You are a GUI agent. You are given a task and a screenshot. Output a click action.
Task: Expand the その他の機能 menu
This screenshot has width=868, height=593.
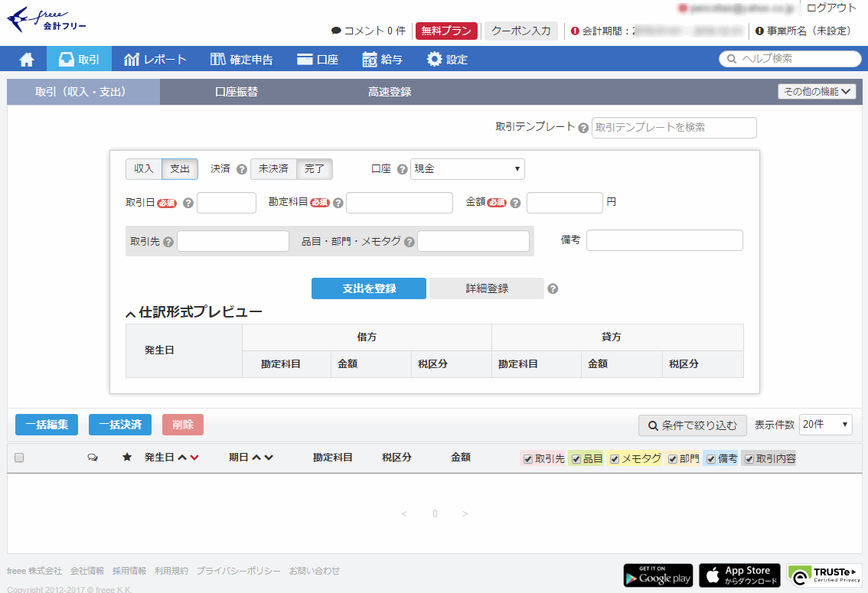point(817,91)
